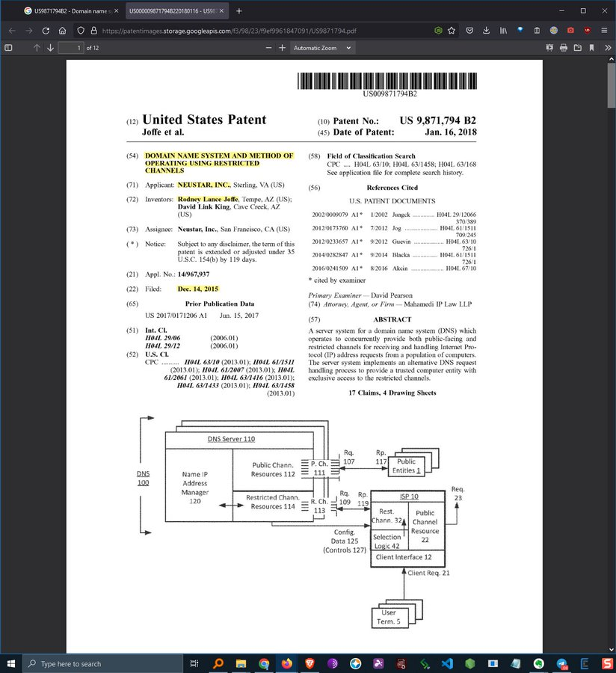
Task: Switch to presentation mode
Action: coord(550,48)
